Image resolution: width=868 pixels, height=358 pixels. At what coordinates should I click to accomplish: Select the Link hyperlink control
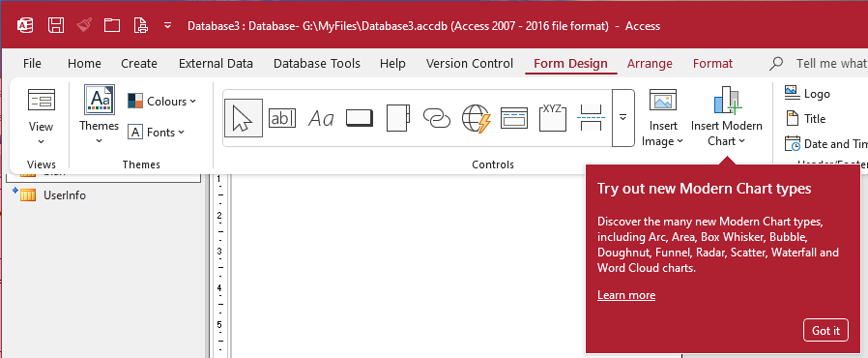point(437,118)
